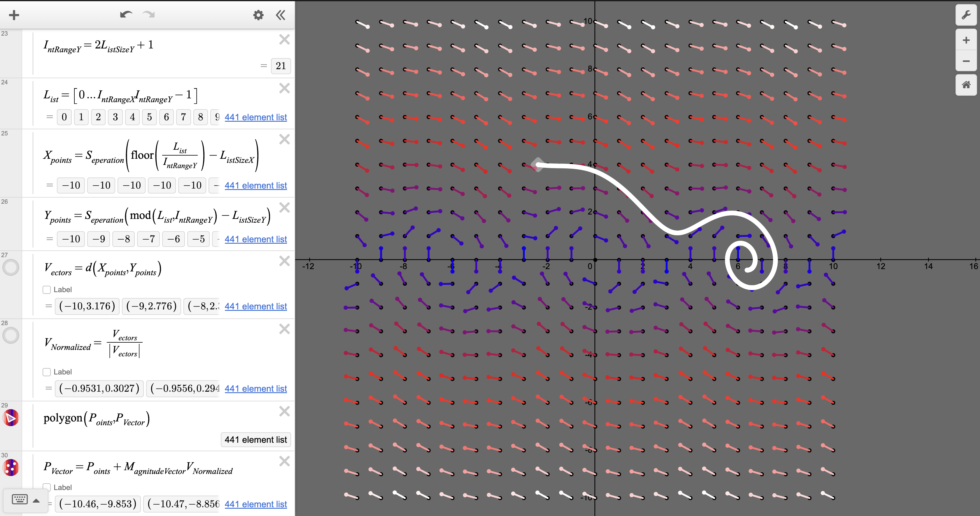Screen dimensions: 980x516
Task: Click the IntRangeY expression formula
Action: tap(99, 46)
